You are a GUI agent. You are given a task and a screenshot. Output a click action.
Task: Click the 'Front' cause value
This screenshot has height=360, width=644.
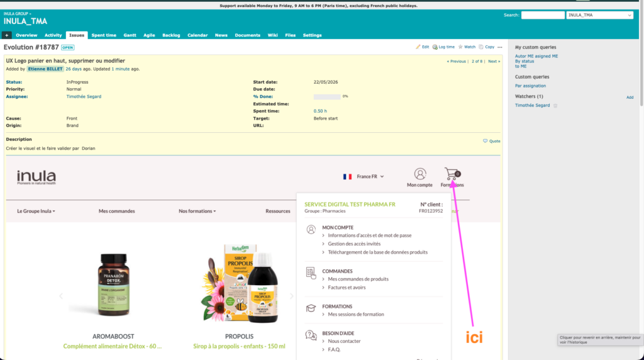point(72,118)
